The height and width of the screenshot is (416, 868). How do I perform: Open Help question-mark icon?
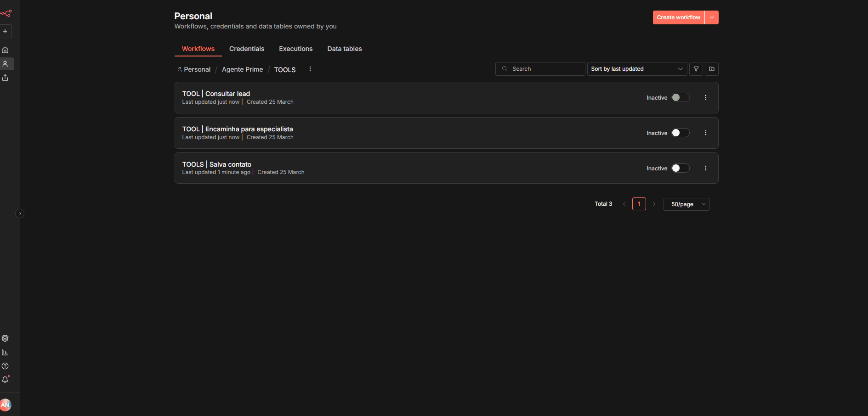click(x=5, y=366)
